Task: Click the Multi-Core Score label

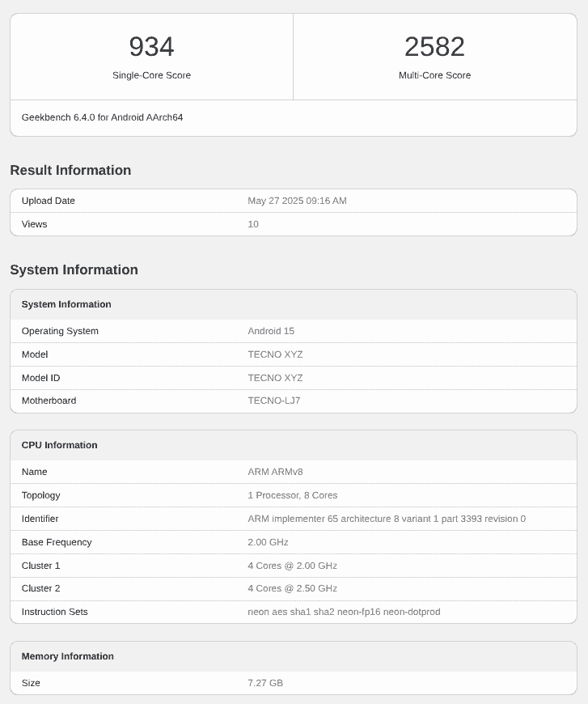Action: point(434,75)
